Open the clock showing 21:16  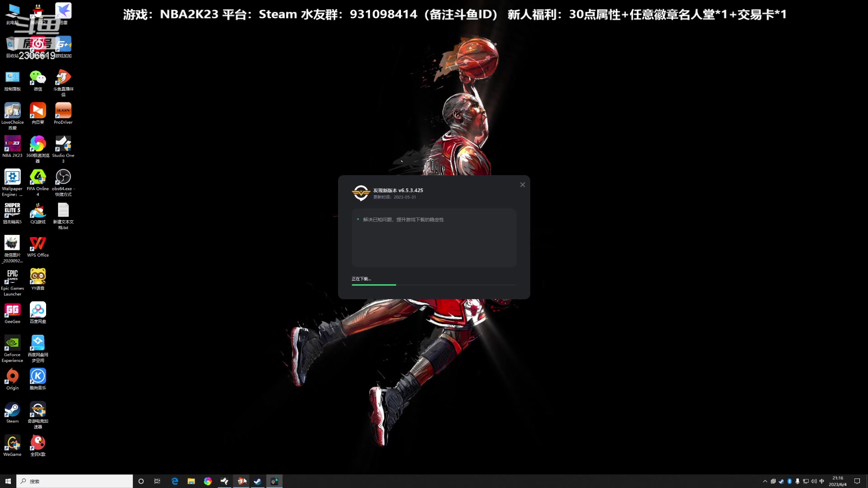[838, 481]
